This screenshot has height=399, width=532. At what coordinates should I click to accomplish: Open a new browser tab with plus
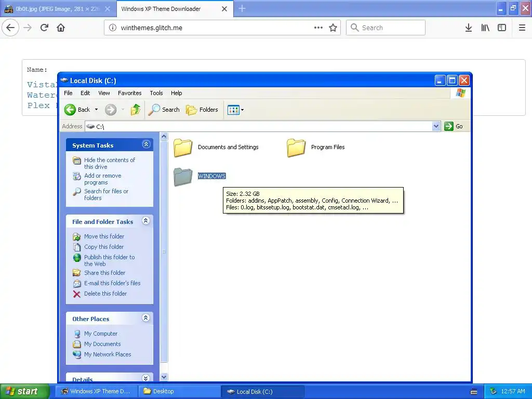pos(242,8)
